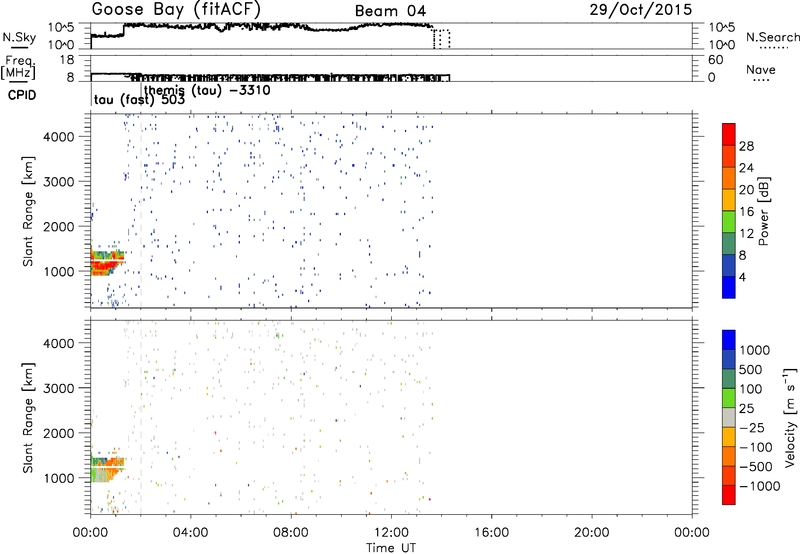Click the 'themis (tau) -3310' CPID text
The width and height of the screenshot is (800, 554).
tap(207, 90)
